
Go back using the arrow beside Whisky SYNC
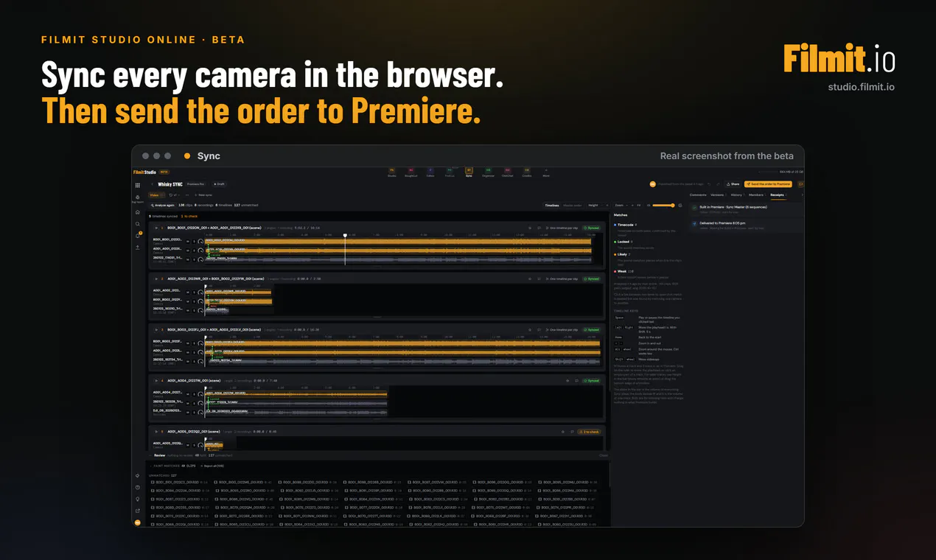click(152, 184)
